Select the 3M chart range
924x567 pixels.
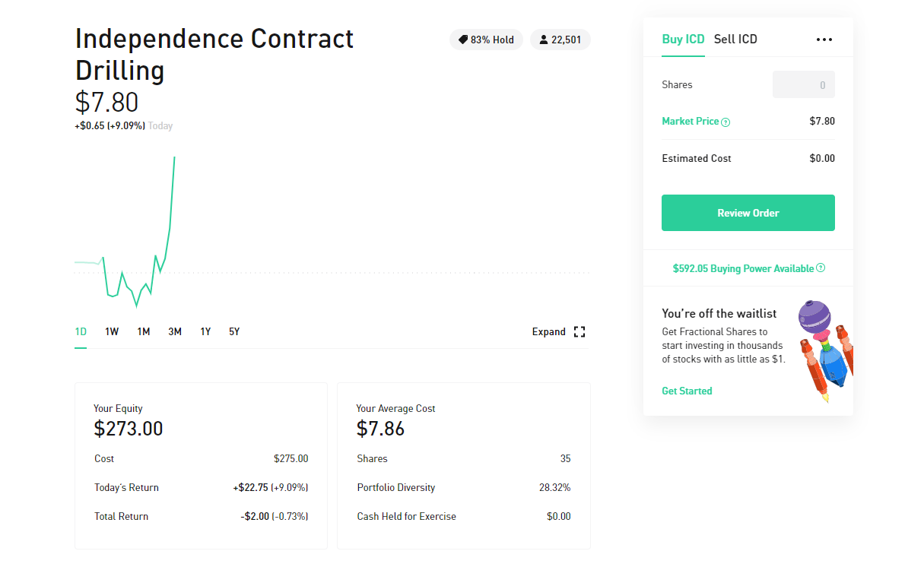click(175, 332)
